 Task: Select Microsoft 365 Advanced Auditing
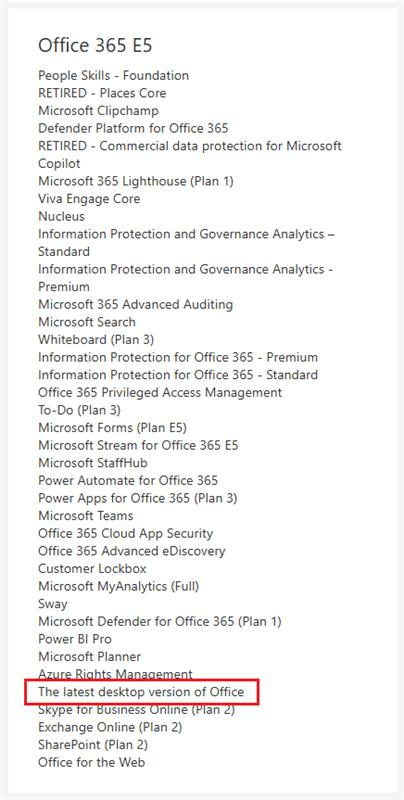(x=135, y=305)
